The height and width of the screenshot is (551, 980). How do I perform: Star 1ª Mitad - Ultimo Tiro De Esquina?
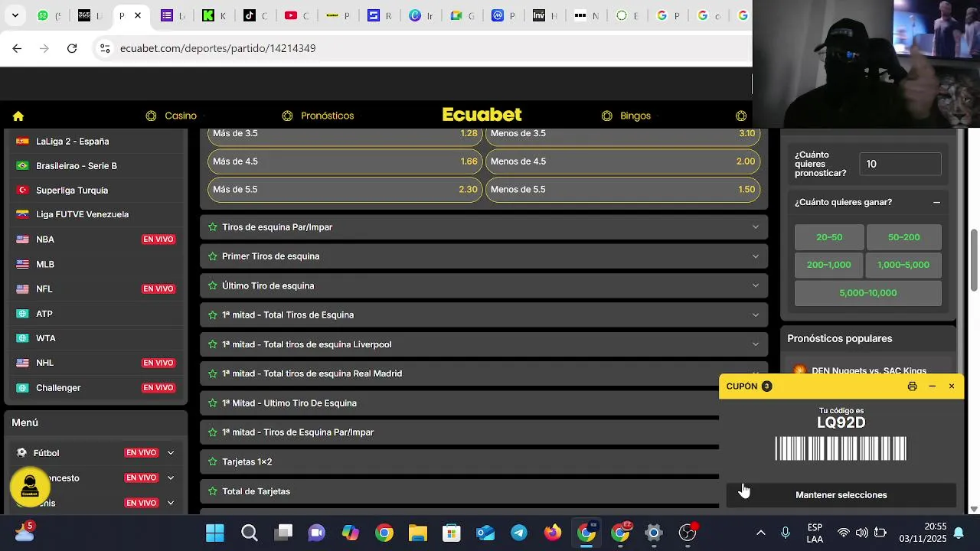click(x=213, y=403)
